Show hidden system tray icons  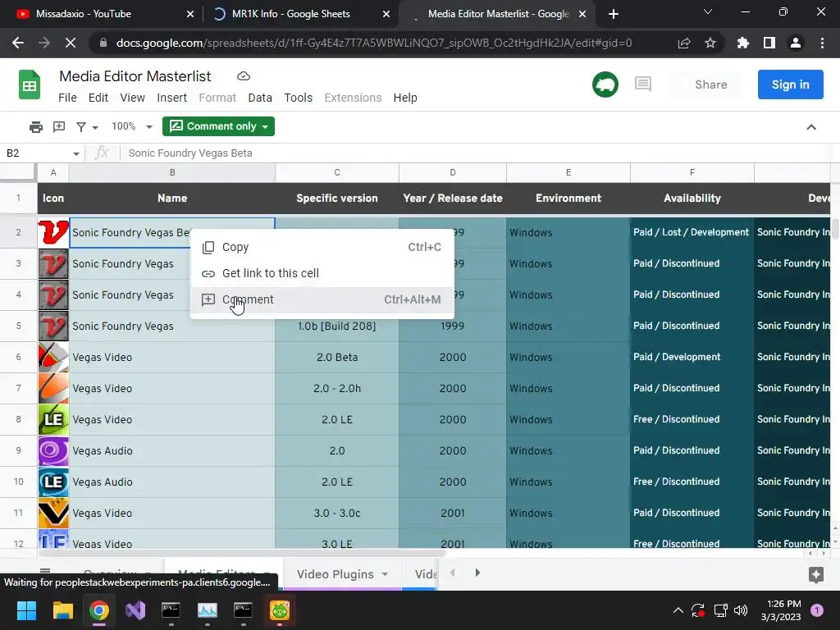pyautogui.click(x=678, y=610)
